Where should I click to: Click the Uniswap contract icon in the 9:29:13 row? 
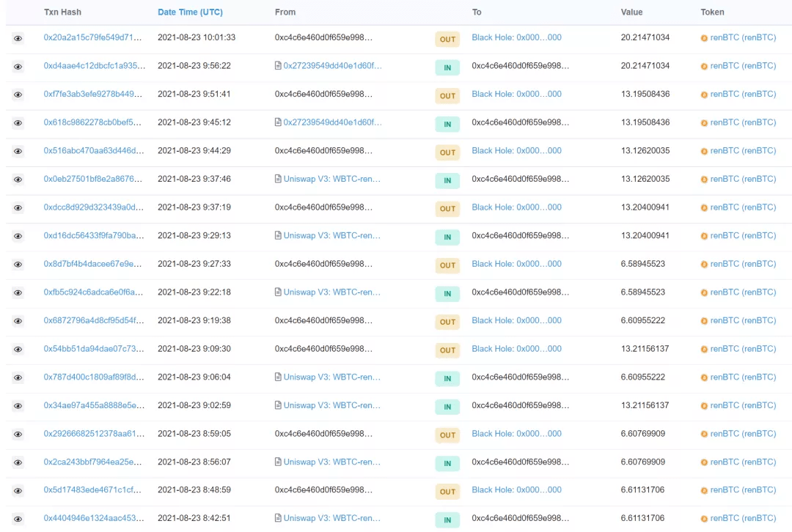(278, 236)
